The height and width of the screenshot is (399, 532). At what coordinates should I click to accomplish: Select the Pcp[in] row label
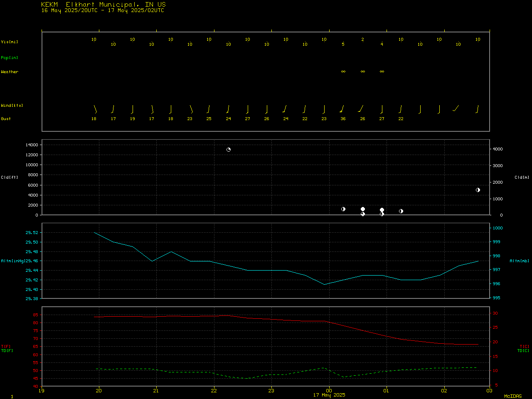coord(10,58)
